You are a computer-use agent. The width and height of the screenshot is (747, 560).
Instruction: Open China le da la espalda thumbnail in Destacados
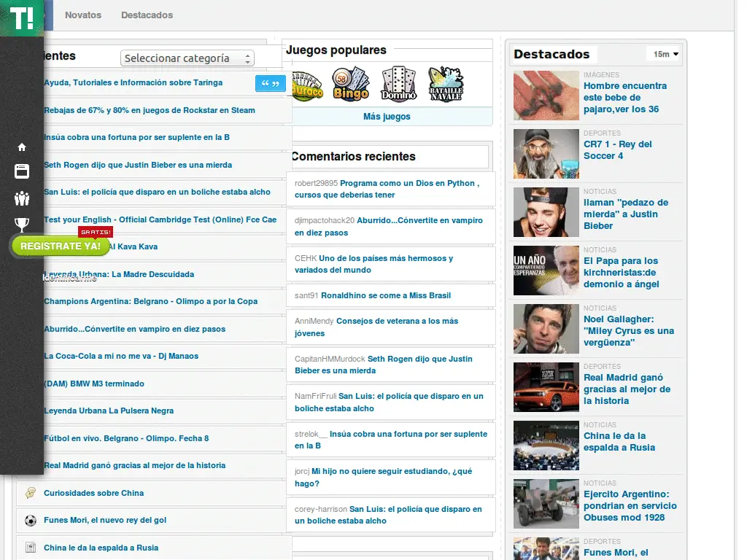546,446
